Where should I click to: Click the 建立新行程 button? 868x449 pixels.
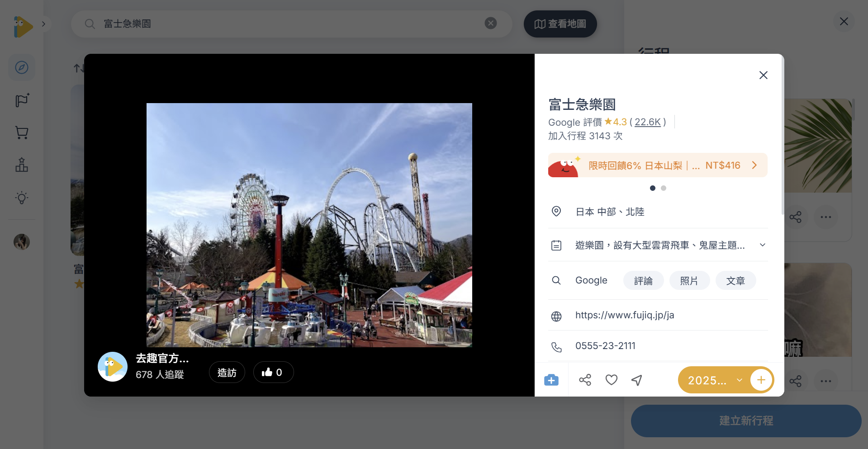(x=746, y=421)
